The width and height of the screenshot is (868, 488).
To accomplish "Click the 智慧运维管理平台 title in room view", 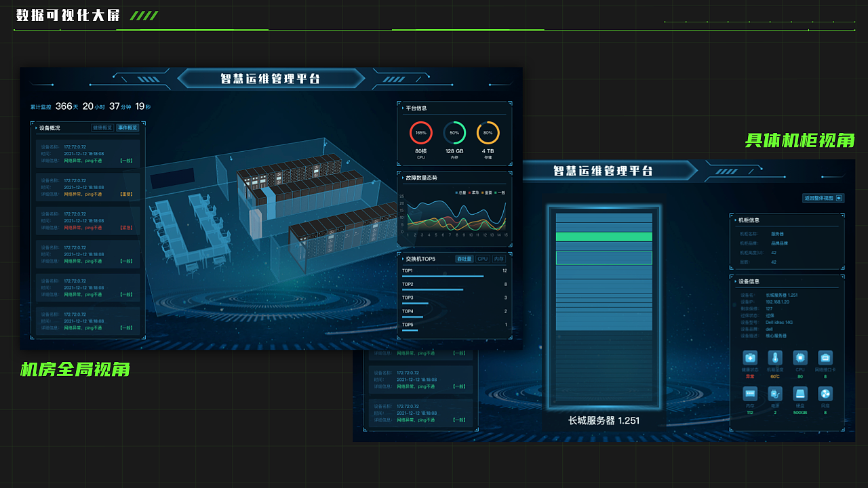I will coord(270,79).
